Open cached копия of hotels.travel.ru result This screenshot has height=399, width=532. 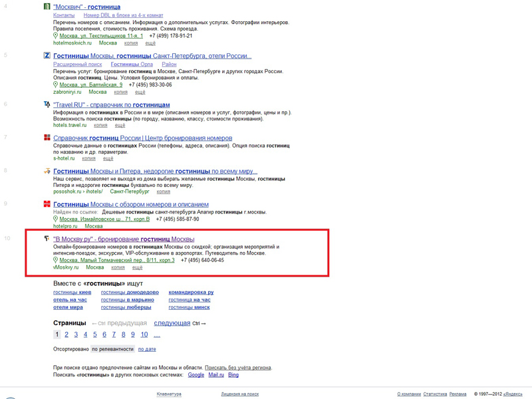[100, 125]
